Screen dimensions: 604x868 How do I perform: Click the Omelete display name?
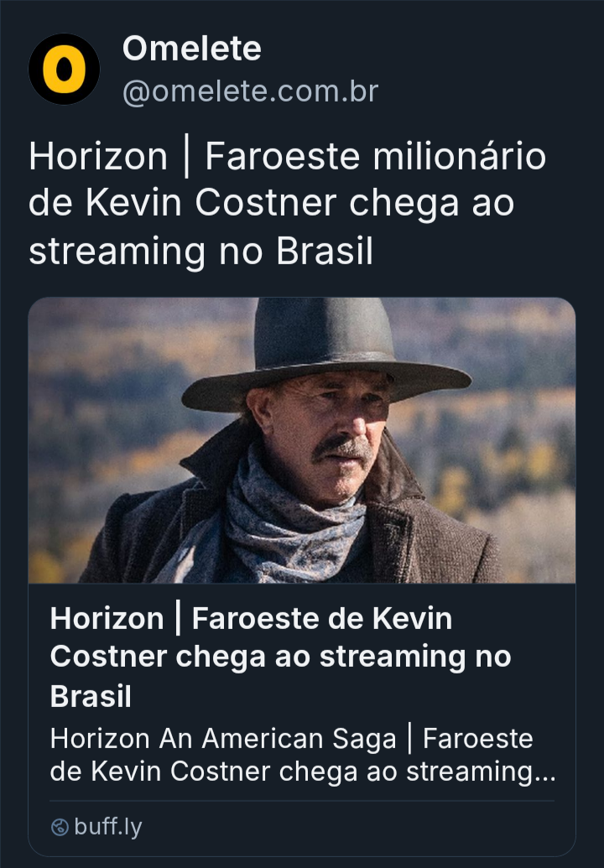coord(191,49)
